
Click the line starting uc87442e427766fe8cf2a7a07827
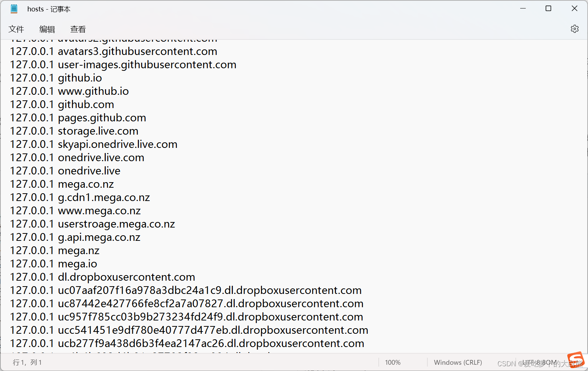click(x=187, y=304)
